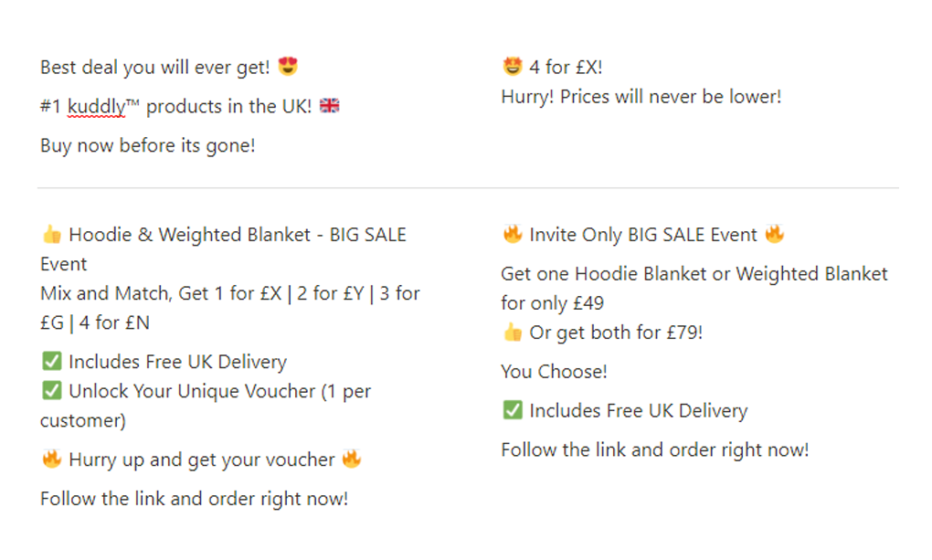Click the 'Mix and Match, Get 1 for £X' line
932x560 pixels.
pos(161,293)
